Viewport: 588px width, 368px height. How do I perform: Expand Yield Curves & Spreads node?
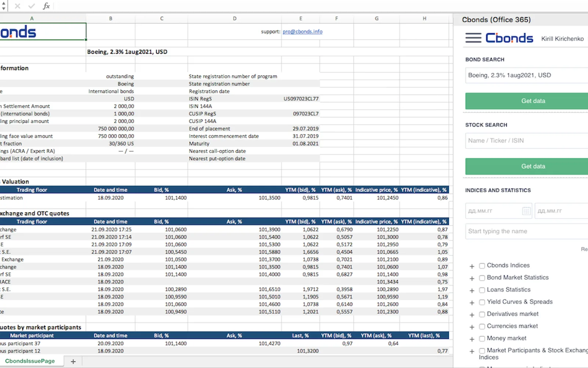472,302
